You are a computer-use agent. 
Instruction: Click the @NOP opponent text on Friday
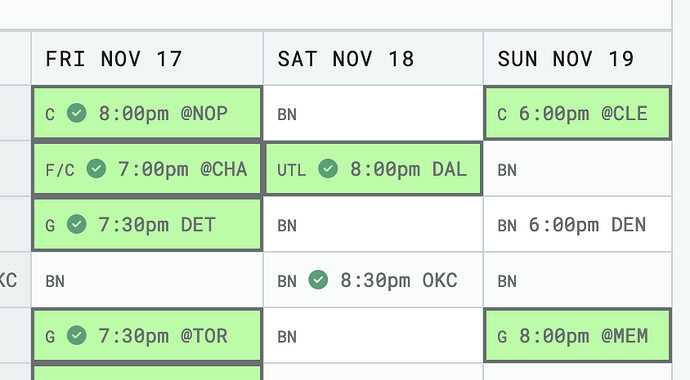(204, 113)
